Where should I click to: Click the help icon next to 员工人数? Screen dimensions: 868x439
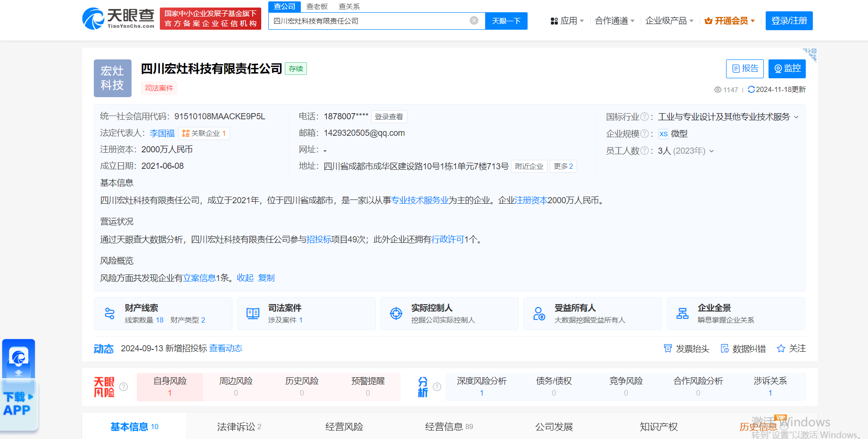[x=645, y=150]
